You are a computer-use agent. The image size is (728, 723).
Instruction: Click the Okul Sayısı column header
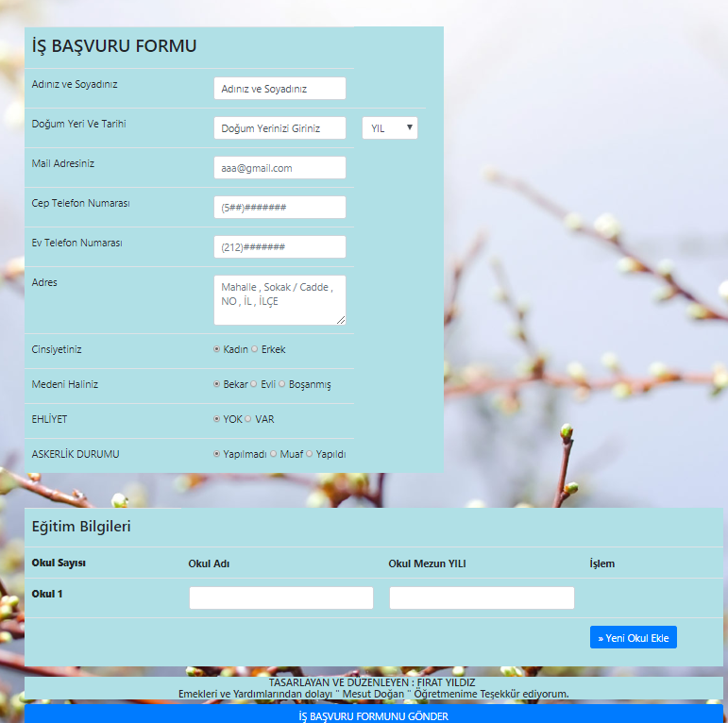point(59,563)
